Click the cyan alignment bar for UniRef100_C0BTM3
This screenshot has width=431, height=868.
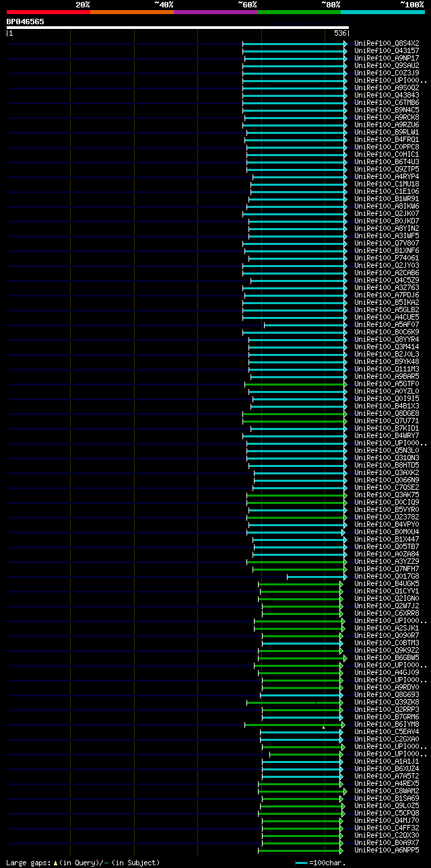coord(301,643)
